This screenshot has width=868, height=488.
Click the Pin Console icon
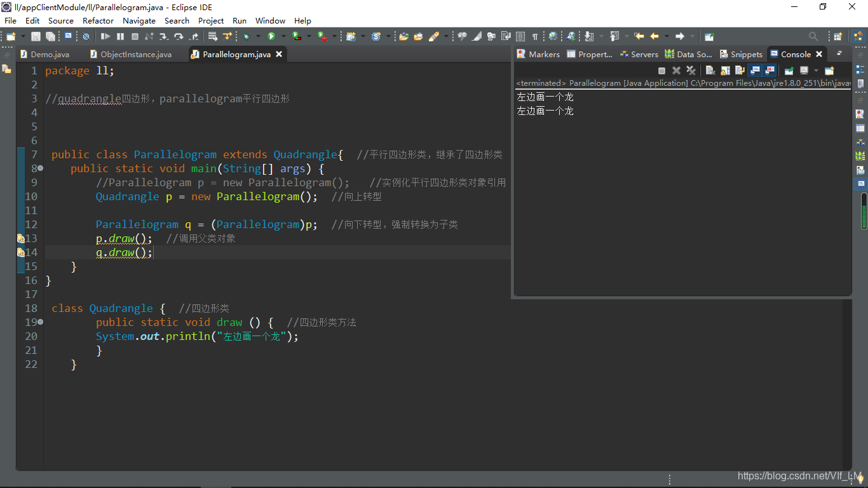click(789, 71)
